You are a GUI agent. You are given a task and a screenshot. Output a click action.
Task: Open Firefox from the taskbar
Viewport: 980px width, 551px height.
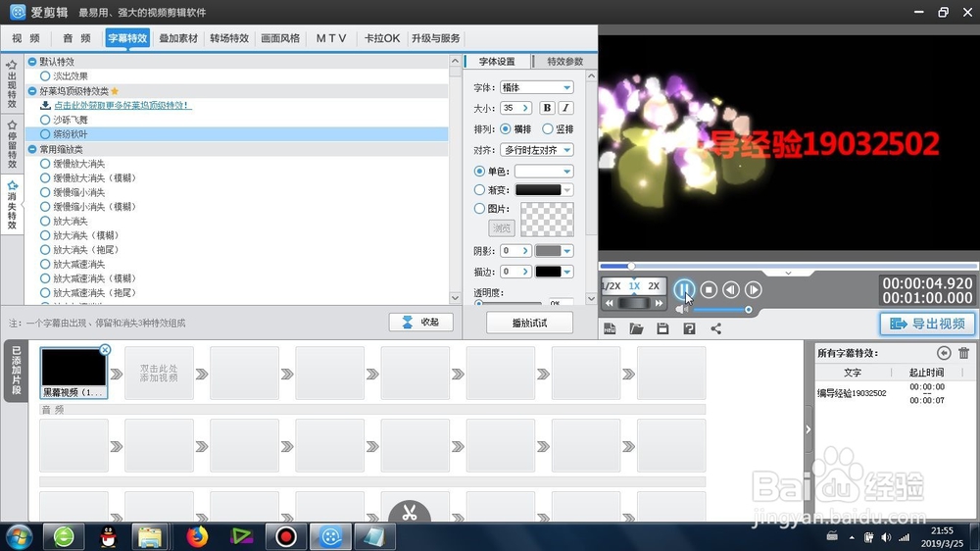(197, 536)
